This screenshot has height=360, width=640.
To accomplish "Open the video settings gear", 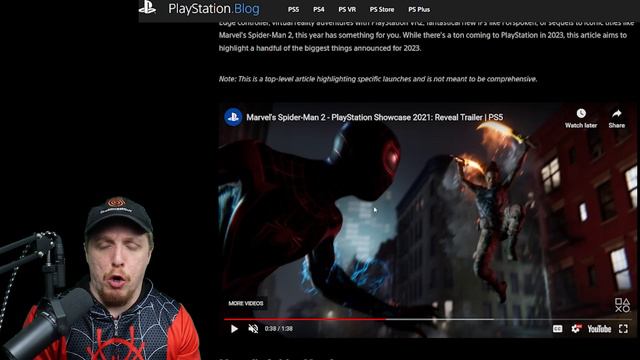I will (576, 329).
